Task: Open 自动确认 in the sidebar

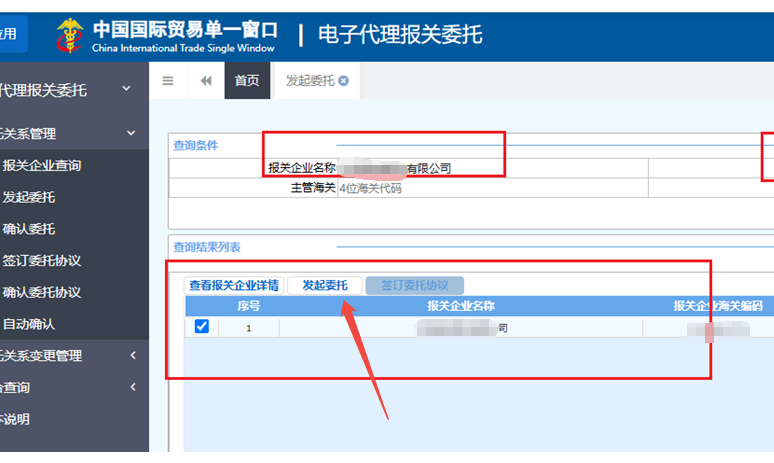Action: pos(29,324)
